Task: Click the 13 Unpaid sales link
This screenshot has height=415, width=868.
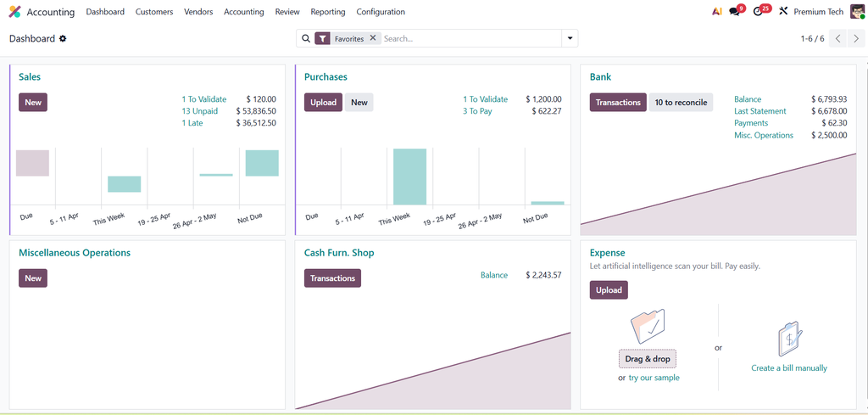Action: coord(199,111)
